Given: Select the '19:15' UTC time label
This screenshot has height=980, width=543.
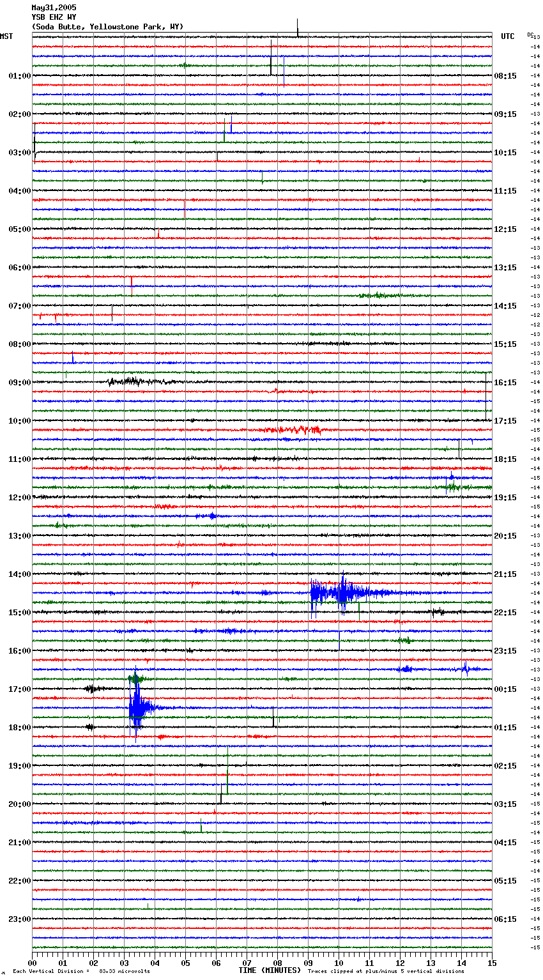Looking at the screenshot, I should (x=505, y=498).
